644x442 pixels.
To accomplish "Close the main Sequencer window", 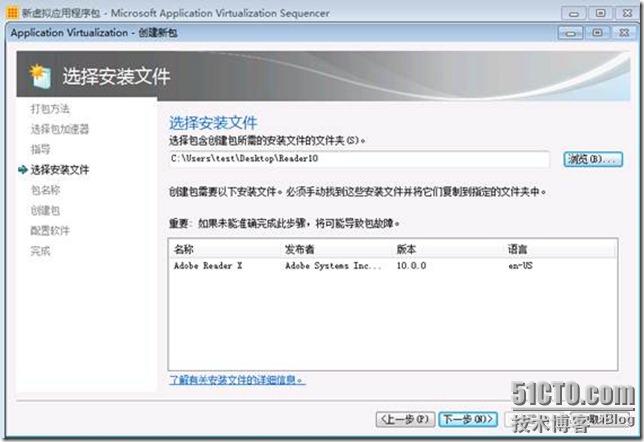I will tap(628, 13).
